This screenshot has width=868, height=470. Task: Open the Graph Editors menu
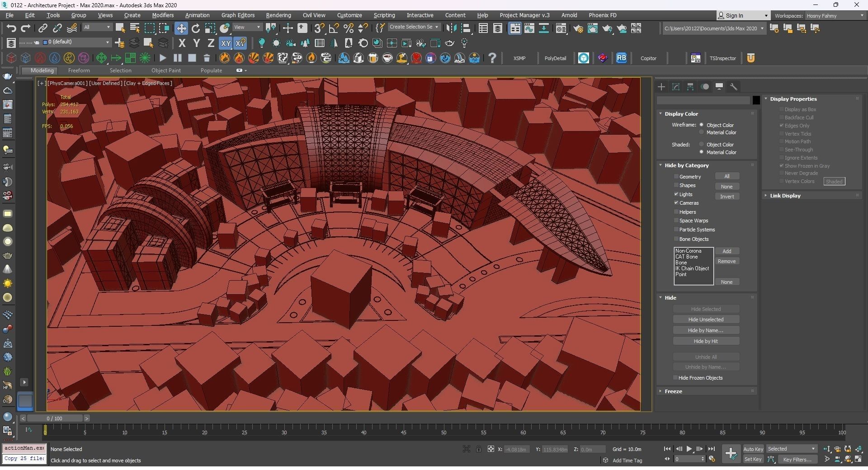pos(238,15)
